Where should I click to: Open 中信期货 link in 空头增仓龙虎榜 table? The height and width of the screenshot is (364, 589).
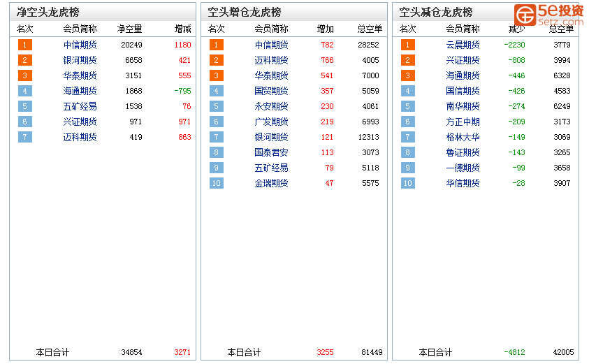point(272,45)
